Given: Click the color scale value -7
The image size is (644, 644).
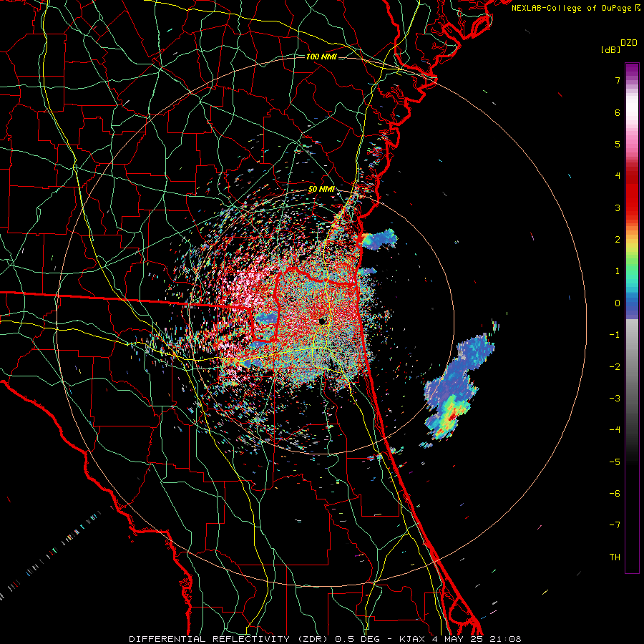Looking at the screenshot, I should pyautogui.click(x=615, y=525).
